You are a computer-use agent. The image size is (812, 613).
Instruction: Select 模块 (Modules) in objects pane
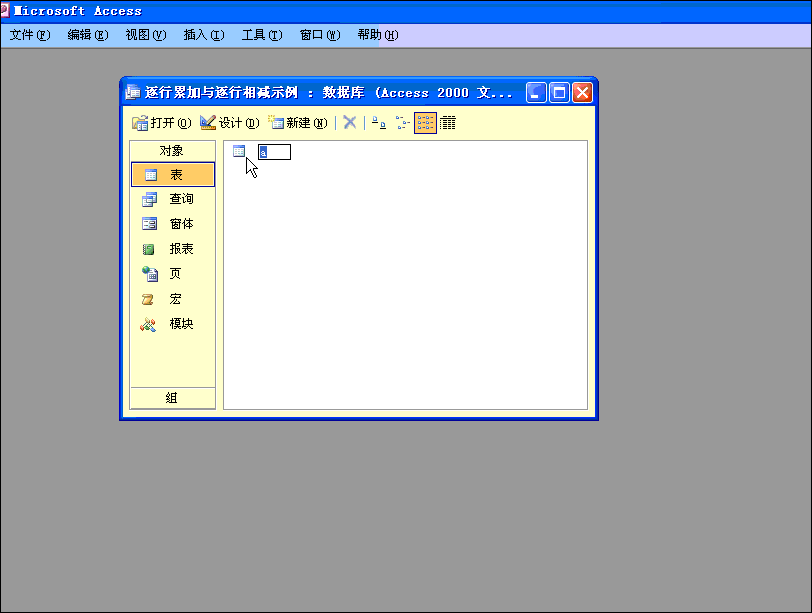click(173, 324)
